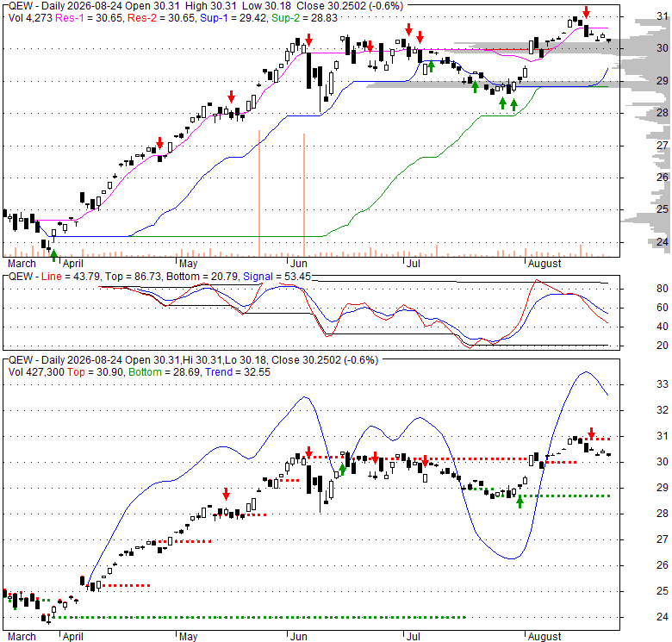
Task: Click the 80 level on oscillator axis
Action: (663, 289)
